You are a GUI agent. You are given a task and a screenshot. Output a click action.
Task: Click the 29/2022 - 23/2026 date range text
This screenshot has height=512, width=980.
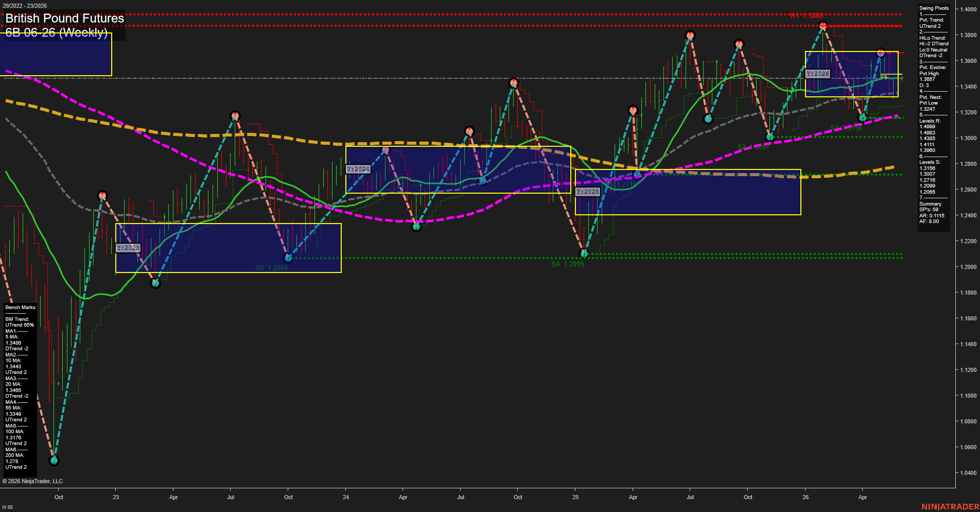(x=25, y=6)
